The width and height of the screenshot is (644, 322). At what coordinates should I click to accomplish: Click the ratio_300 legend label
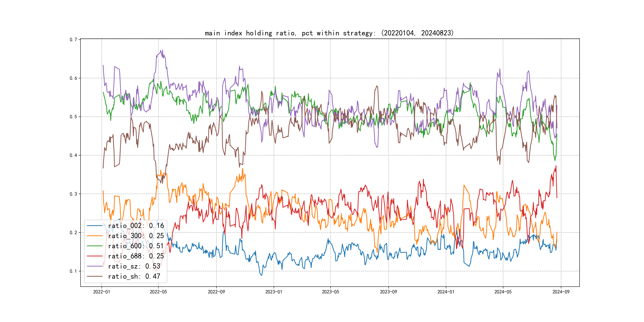136,236
